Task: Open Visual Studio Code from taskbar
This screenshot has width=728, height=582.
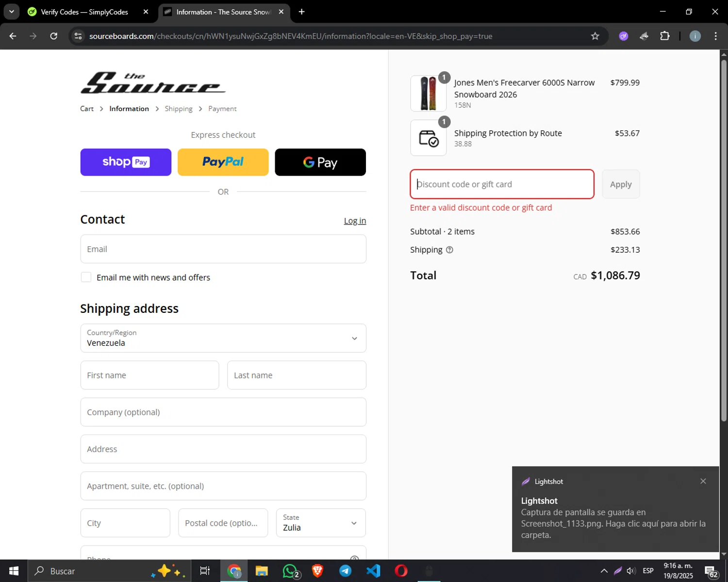Action: [373, 571]
